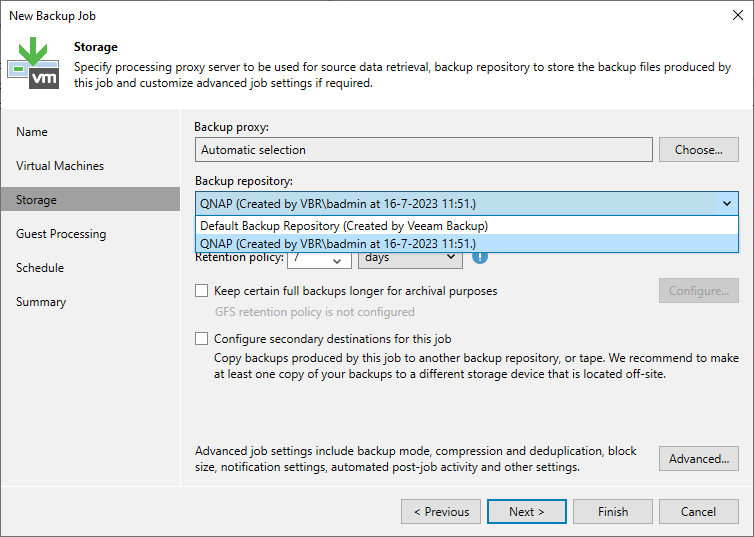Open Advanced... job settings
754x537 pixels.
pos(698,459)
